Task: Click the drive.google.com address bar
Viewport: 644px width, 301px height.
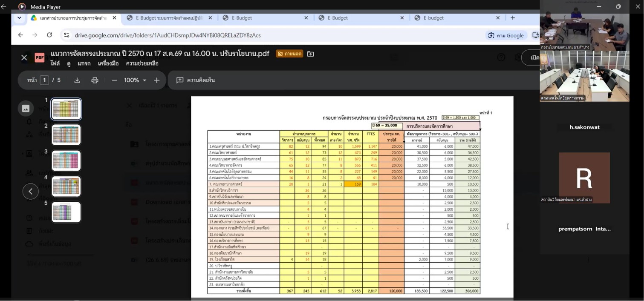Action: 167,35
